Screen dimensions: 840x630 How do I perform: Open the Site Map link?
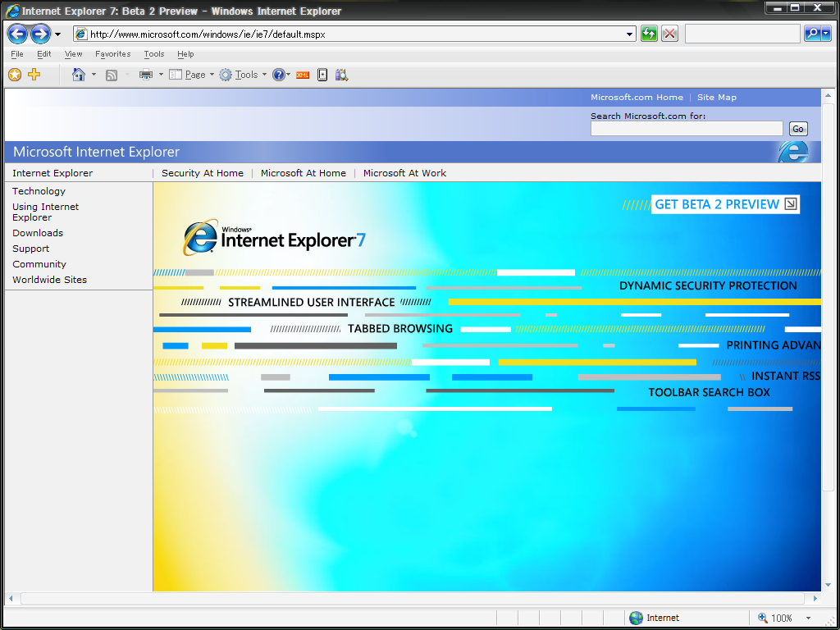pyautogui.click(x=717, y=98)
